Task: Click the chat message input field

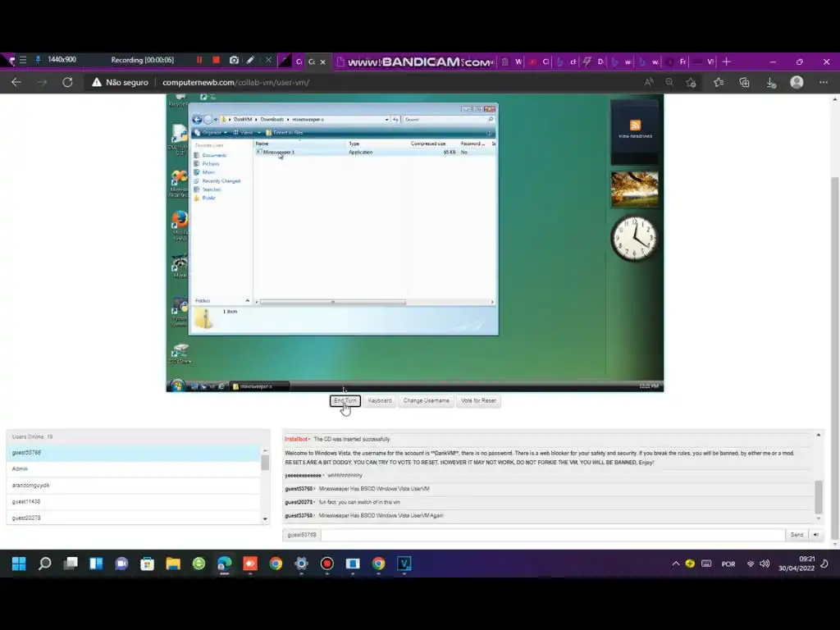Action: (553, 535)
